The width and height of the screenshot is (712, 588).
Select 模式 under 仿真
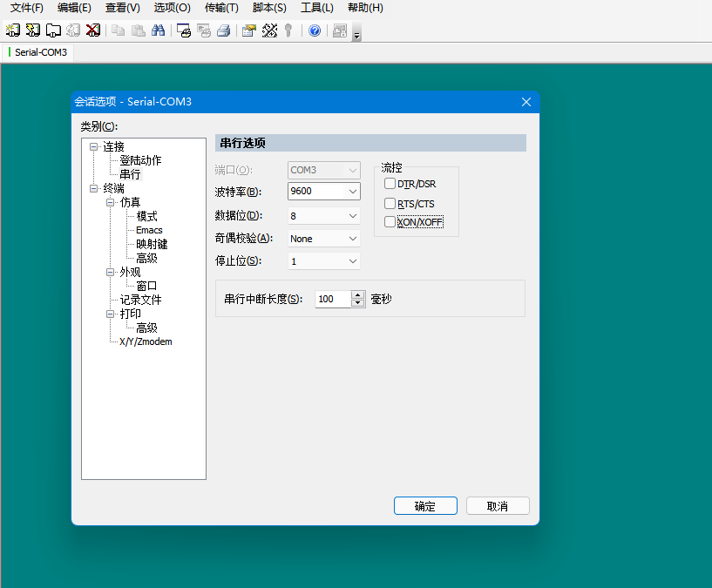pyautogui.click(x=146, y=216)
